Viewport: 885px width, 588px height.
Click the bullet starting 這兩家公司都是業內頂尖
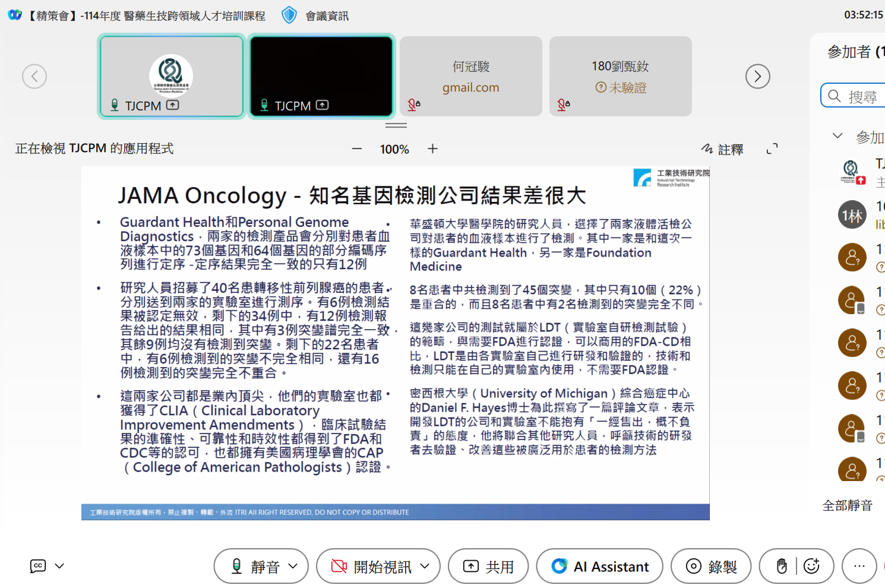255,432
